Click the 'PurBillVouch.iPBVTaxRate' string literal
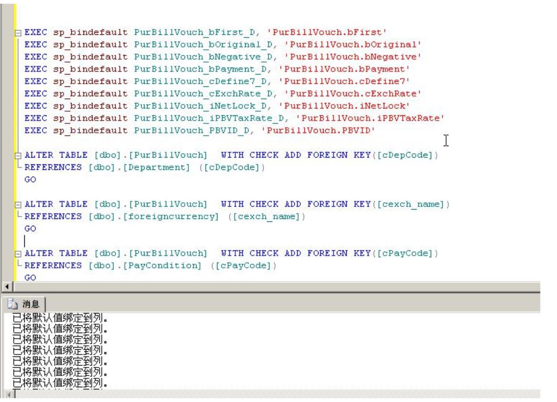The height and width of the screenshot is (402, 557). click(x=370, y=118)
